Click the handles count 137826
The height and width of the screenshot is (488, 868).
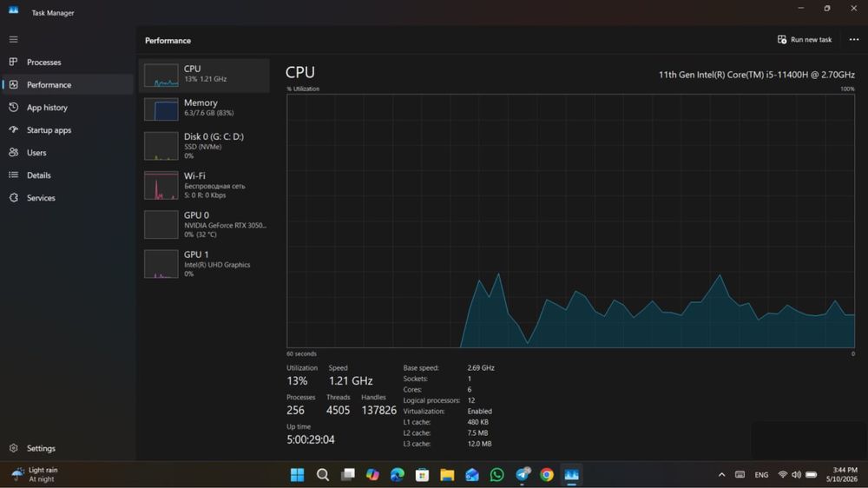coord(378,410)
